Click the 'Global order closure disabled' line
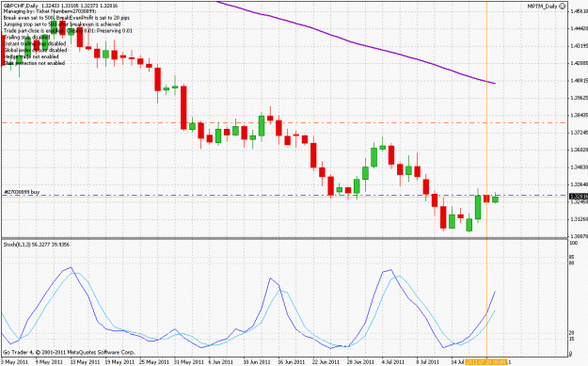The width and height of the screenshot is (588, 366). pos(35,50)
